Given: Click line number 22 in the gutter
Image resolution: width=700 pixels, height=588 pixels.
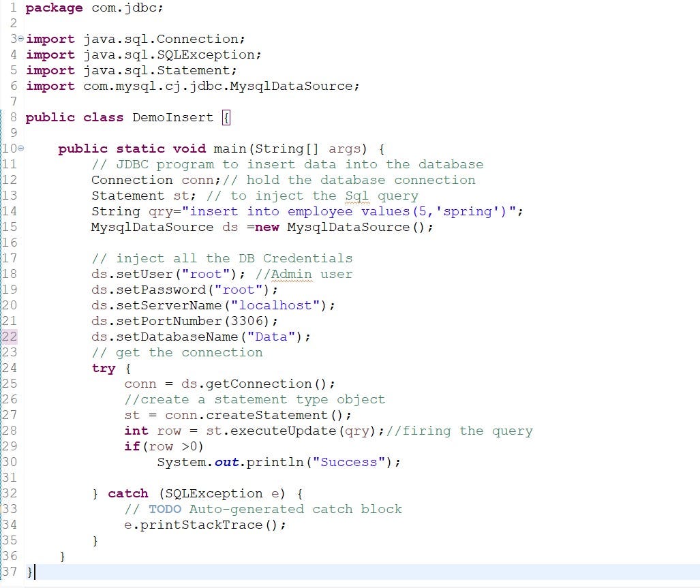Looking at the screenshot, I should pyautogui.click(x=10, y=337).
